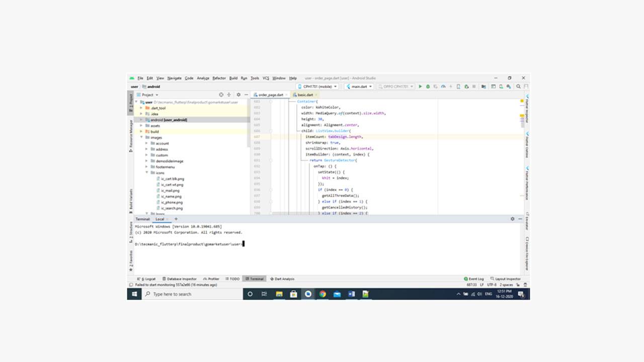This screenshot has height=362, width=644.
Task: Toggle the Logcat tool window
Action: click(x=147, y=279)
